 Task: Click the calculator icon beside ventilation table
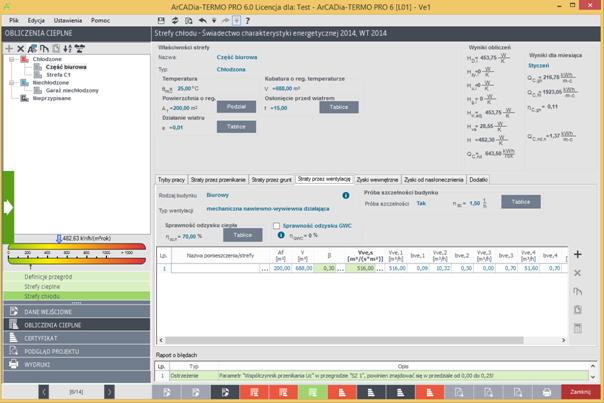point(577,328)
